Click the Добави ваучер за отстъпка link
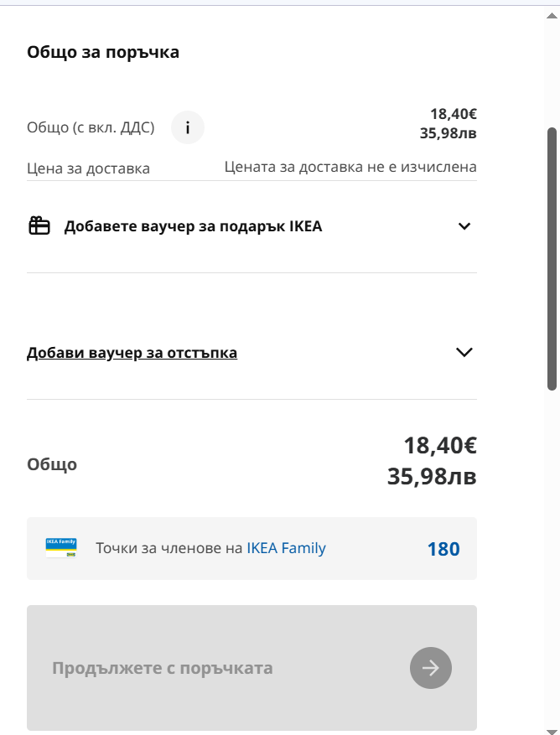 tap(132, 353)
